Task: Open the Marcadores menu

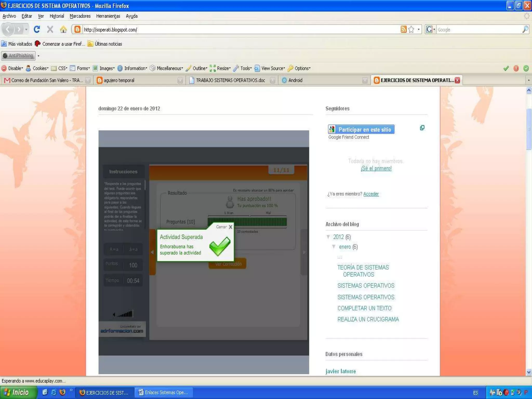Action: click(x=80, y=16)
